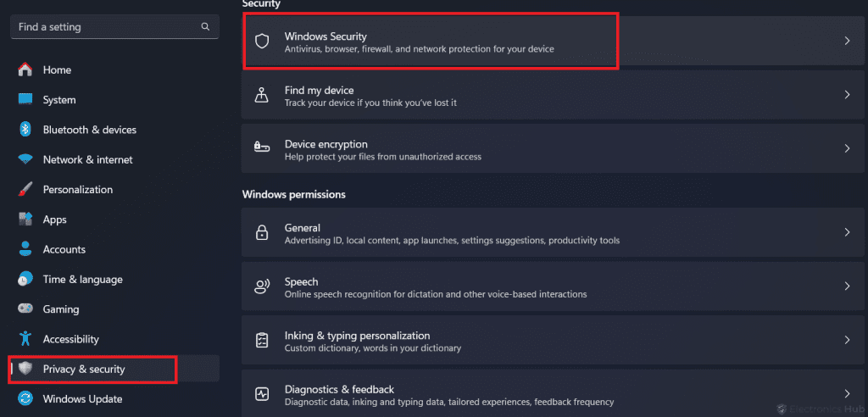Open Windows Update section
Image resolution: width=868 pixels, height=417 pixels.
82,398
